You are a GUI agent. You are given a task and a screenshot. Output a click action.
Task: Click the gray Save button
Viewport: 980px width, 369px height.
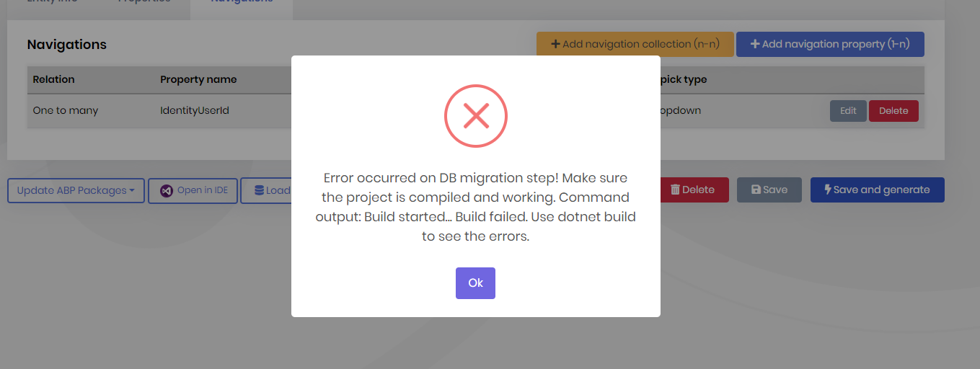pyautogui.click(x=769, y=190)
